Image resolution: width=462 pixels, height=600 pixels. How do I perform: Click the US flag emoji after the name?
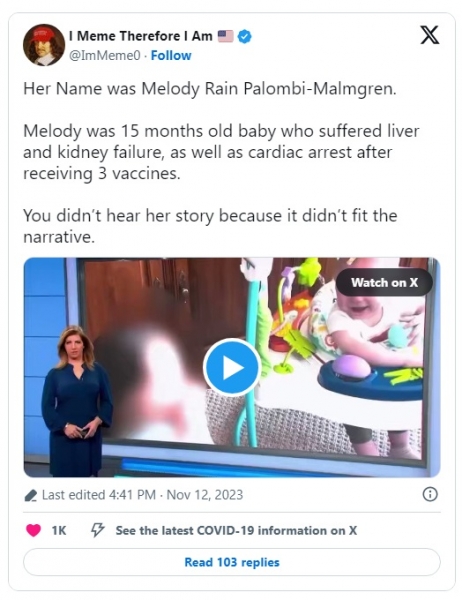point(225,36)
